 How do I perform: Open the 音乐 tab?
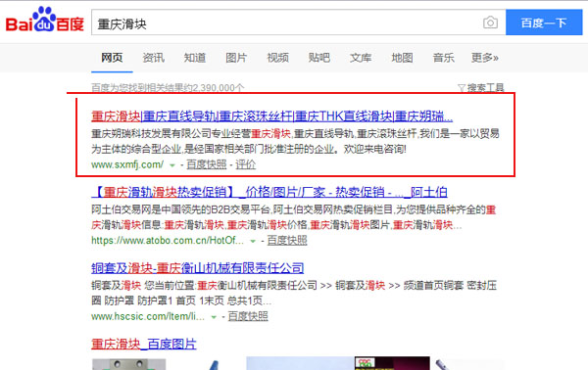coord(443,58)
